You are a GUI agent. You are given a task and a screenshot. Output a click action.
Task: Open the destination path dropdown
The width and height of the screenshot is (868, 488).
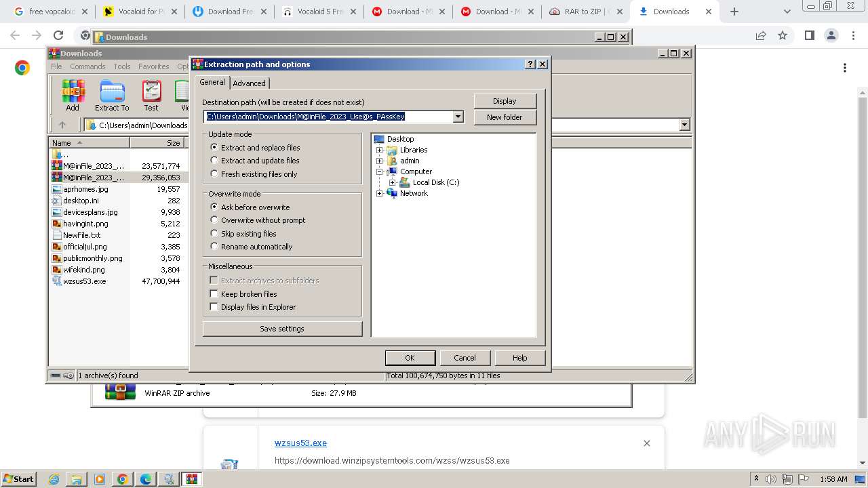tap(458, 117)
